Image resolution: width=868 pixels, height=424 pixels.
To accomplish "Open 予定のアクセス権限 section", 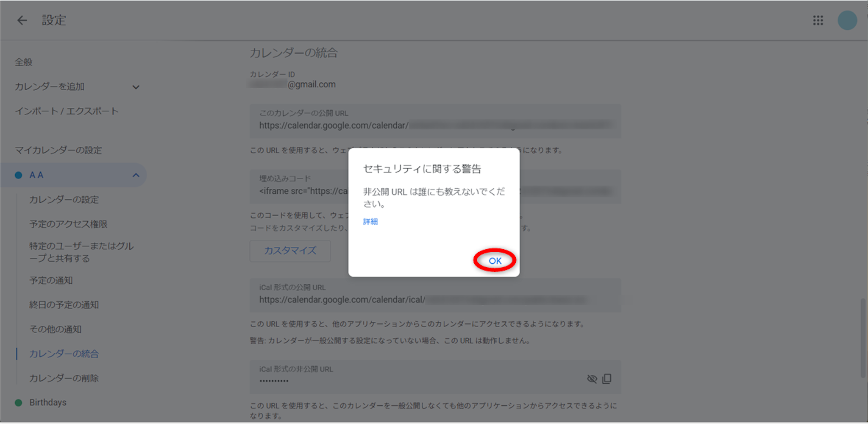I will click(x=68, y=224).
